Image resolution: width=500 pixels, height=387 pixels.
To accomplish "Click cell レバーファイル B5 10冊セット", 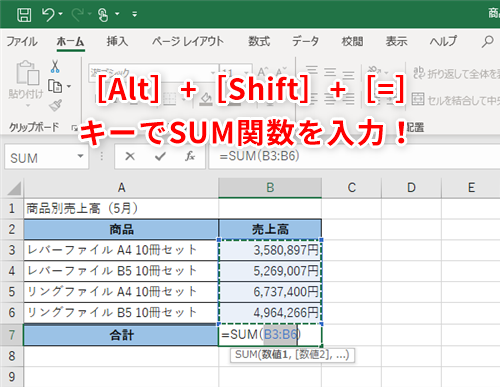I will 121,271.
